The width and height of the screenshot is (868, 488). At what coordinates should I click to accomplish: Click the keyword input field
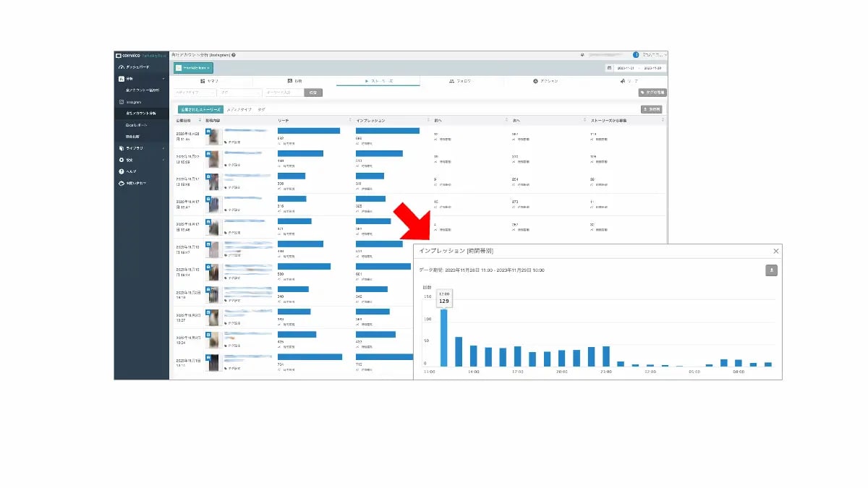[284, 93]
